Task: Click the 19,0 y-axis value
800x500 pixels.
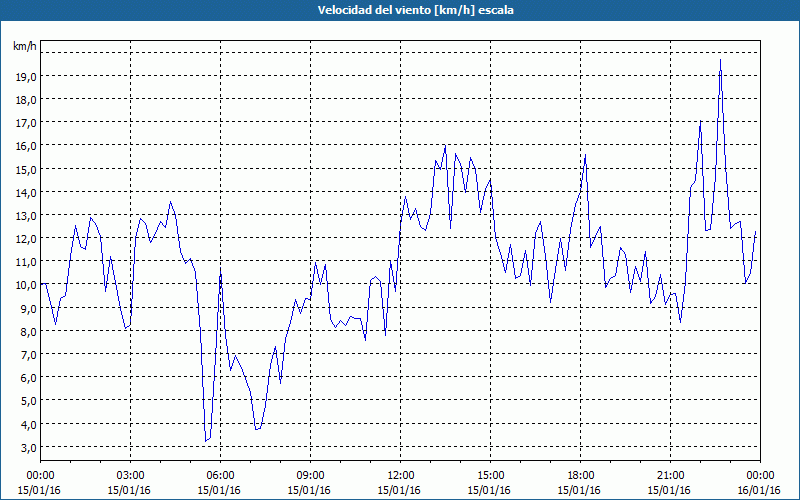Action: point(26,77)
